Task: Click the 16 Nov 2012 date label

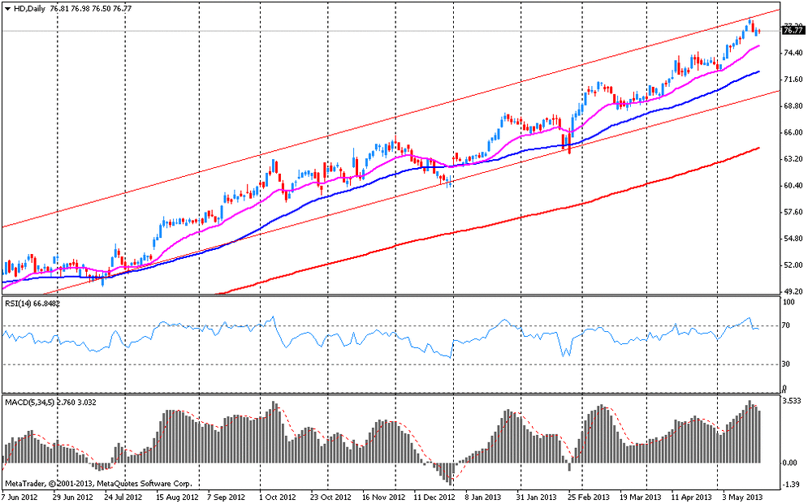Action: click(x=383, y=498)
